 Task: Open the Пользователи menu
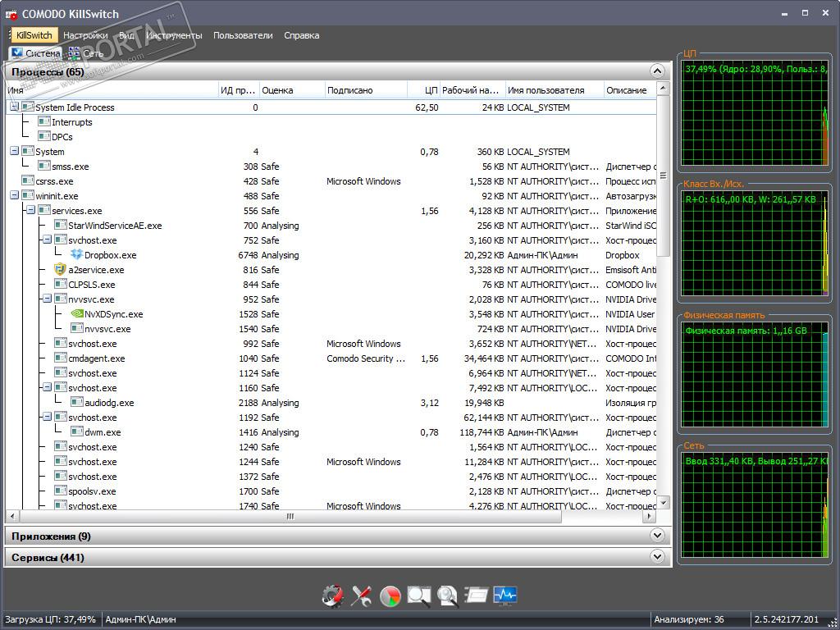click(243, 35)
